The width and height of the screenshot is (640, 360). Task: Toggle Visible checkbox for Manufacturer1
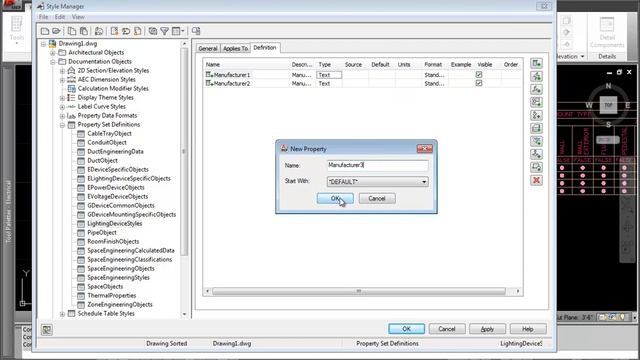[x=479, y=75]
